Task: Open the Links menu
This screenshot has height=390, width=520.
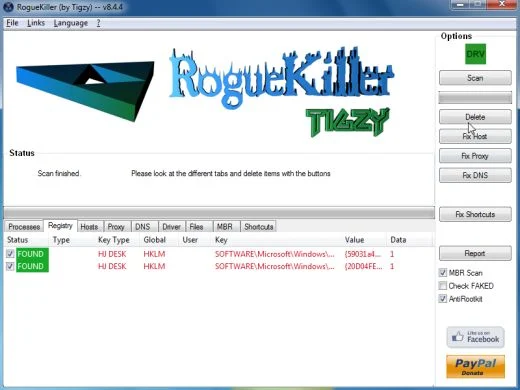Action: click(36, 23)
